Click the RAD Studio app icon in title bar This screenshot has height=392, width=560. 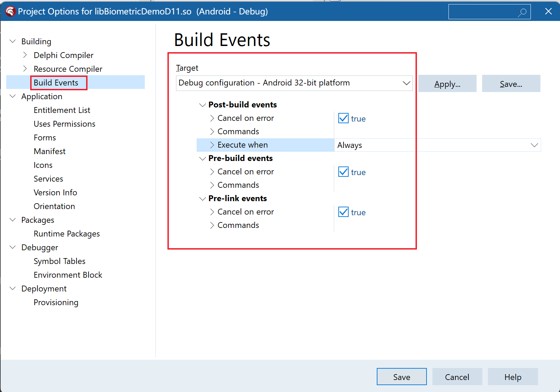coord(11,12)
